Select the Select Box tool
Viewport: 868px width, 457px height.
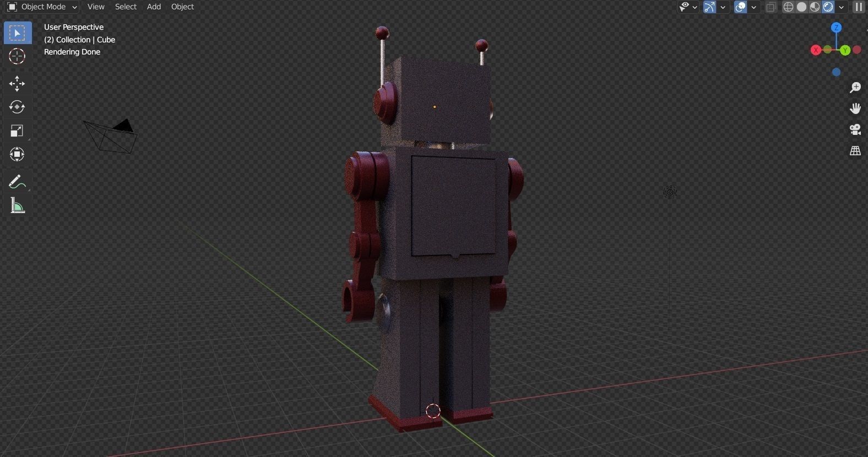[x=17, y=33]
